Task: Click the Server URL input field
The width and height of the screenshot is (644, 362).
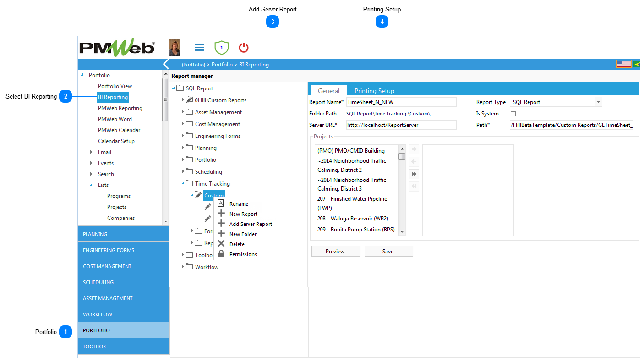Action: [x=401, y=125]
